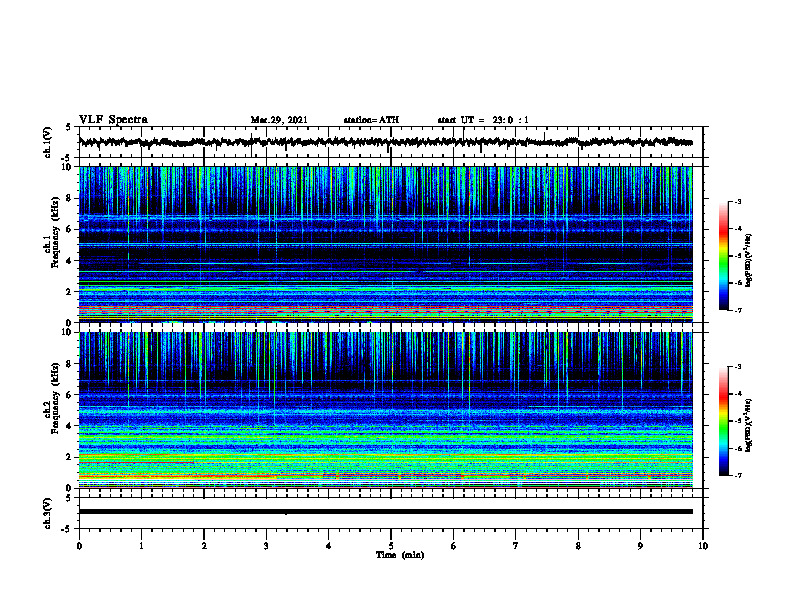Click the ch.2 spectrogram panel

click(x=385, y=410)
